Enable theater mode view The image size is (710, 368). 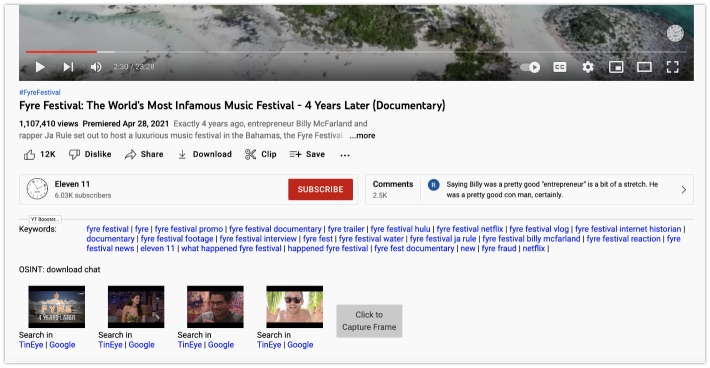644,67
